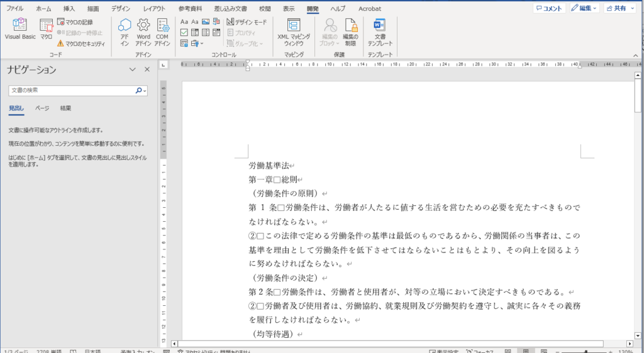The image size is (644, 353).
Task: Open the COM アドイン dialog
Action: coord(162,32)
